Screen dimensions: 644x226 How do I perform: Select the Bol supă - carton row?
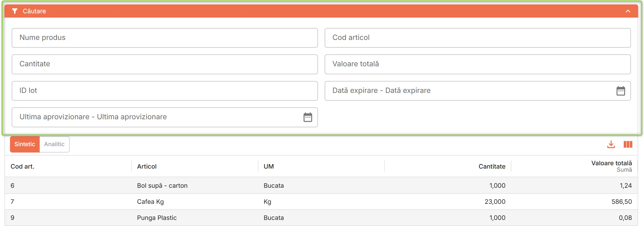321,186
